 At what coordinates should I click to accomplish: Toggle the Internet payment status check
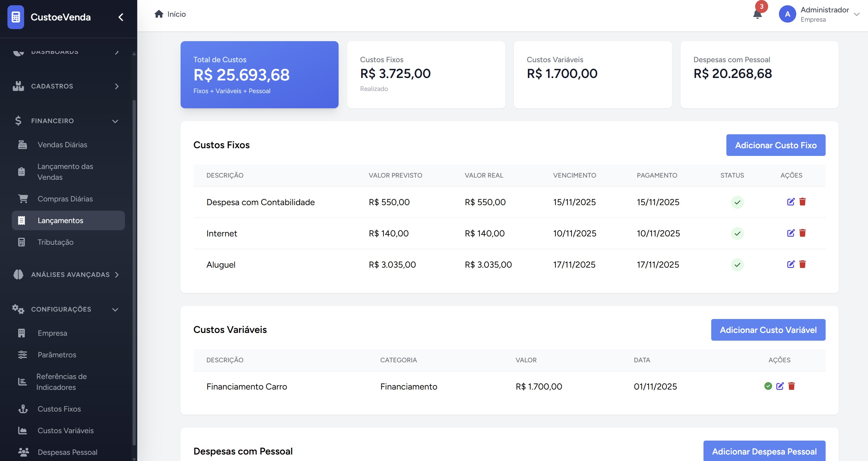tap(737, 233)
